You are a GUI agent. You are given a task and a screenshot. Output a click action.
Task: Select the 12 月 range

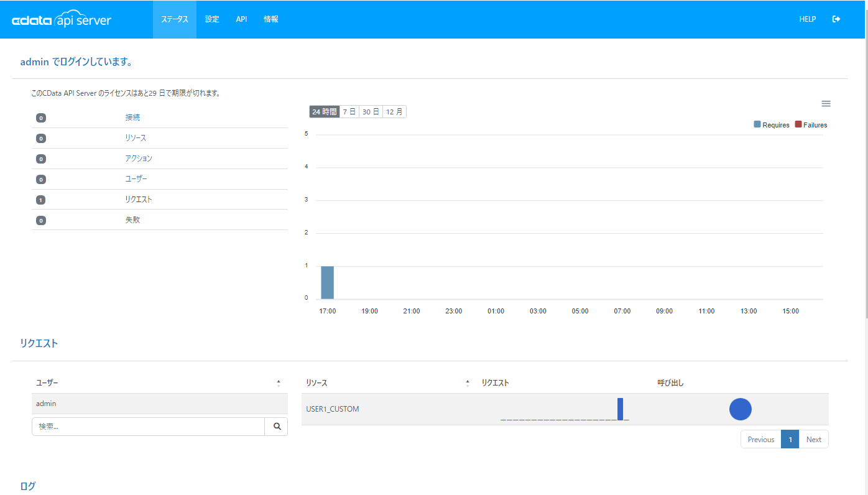click(x=394, y=112)
